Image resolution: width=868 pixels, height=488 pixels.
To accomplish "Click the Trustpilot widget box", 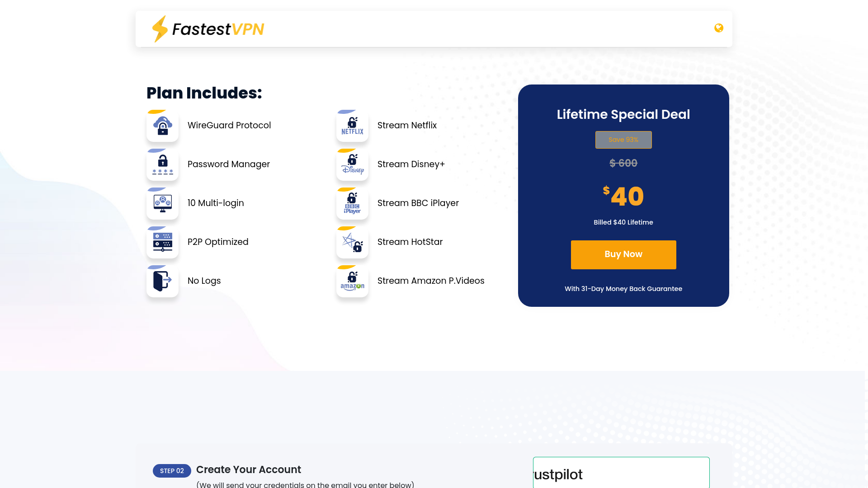I will 621,473.
